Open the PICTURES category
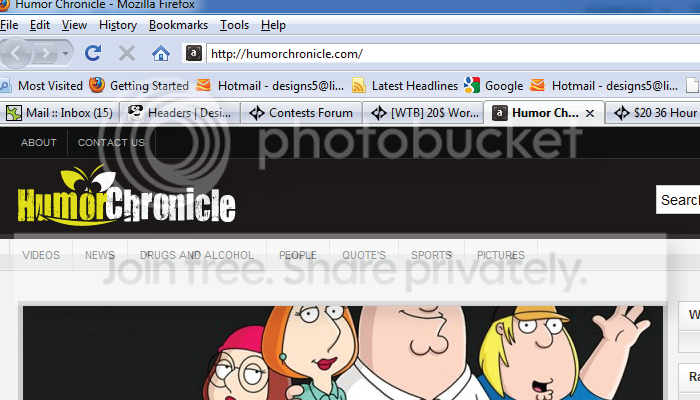This screenshot has width=700, height=400. tap(501, 255)
